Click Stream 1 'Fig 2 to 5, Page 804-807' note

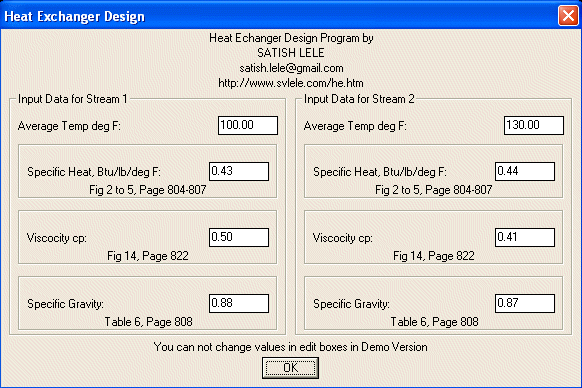pyautogui.click(x=148, y=190)
